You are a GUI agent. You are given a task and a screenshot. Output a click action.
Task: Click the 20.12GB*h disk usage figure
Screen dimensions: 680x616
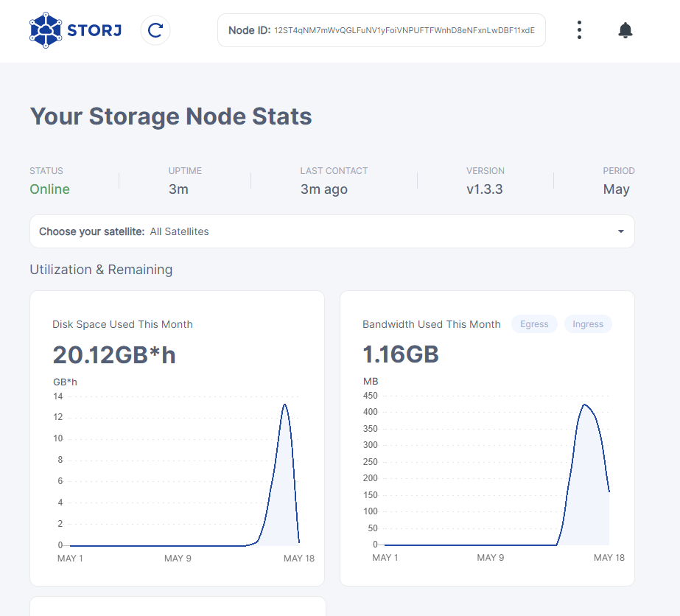tap(114, 355)
